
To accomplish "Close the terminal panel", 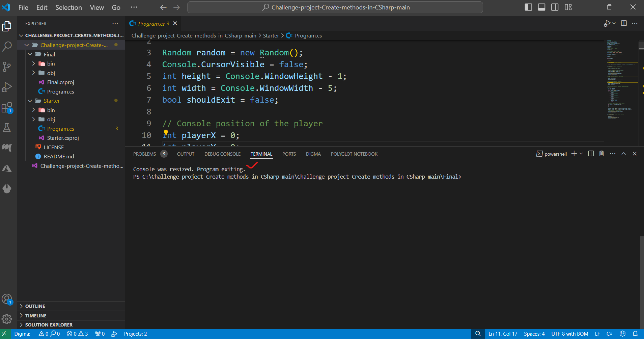I will click(x=635, y=154).
